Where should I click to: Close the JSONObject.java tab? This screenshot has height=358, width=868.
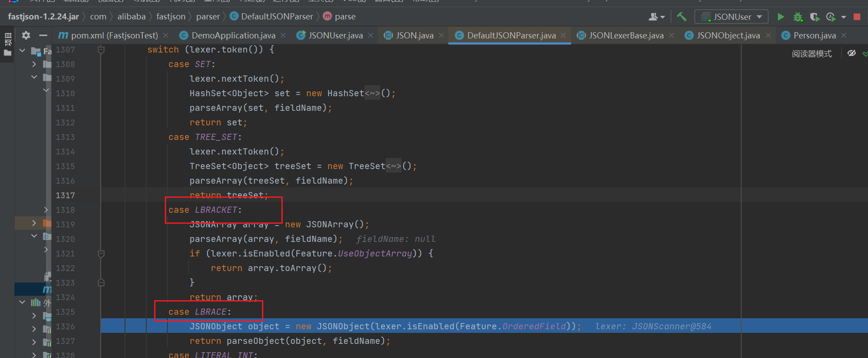(x=768, y=35)
